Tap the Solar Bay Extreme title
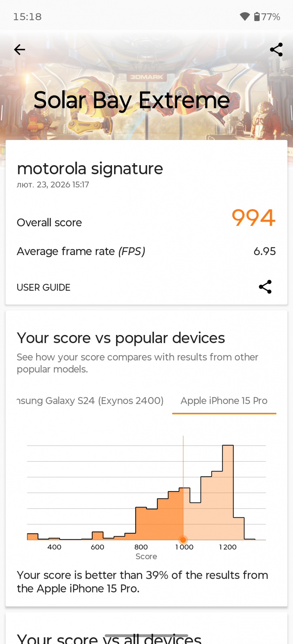The height and width of the screenshot is (644, 293). pyautogui.click(x=132, y=100)
